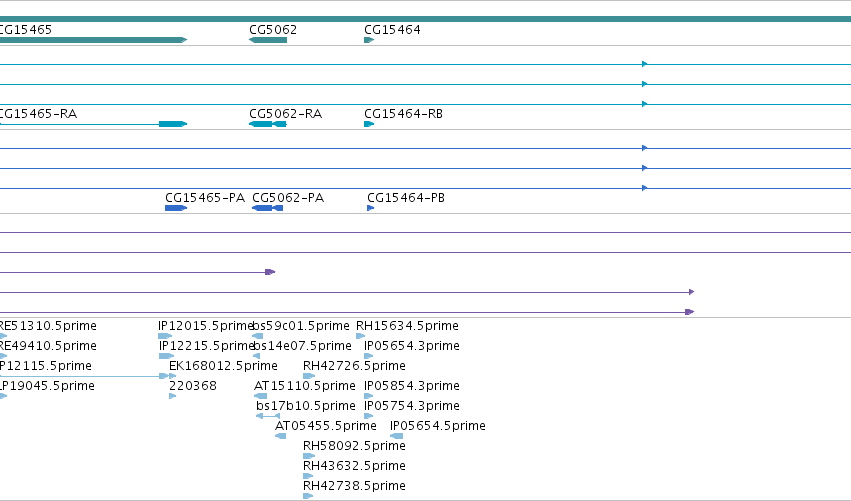Click EST IP05654.3prime label
Screen dimensions: 851x501
(412, 346)
